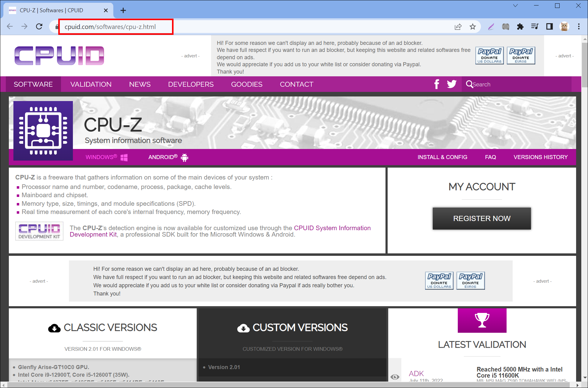Click the CLASSIC VERSIONS heading
588x388 pixels.
click(110, 328)
